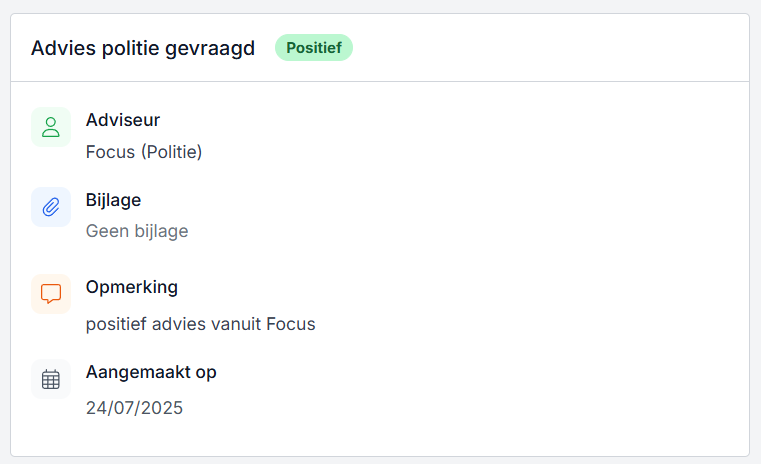This screenshot has width=761, height=464.
Task: Select the 'Aangemaakt op' field label
Action: pyautogui.click(x=151, y=372)
